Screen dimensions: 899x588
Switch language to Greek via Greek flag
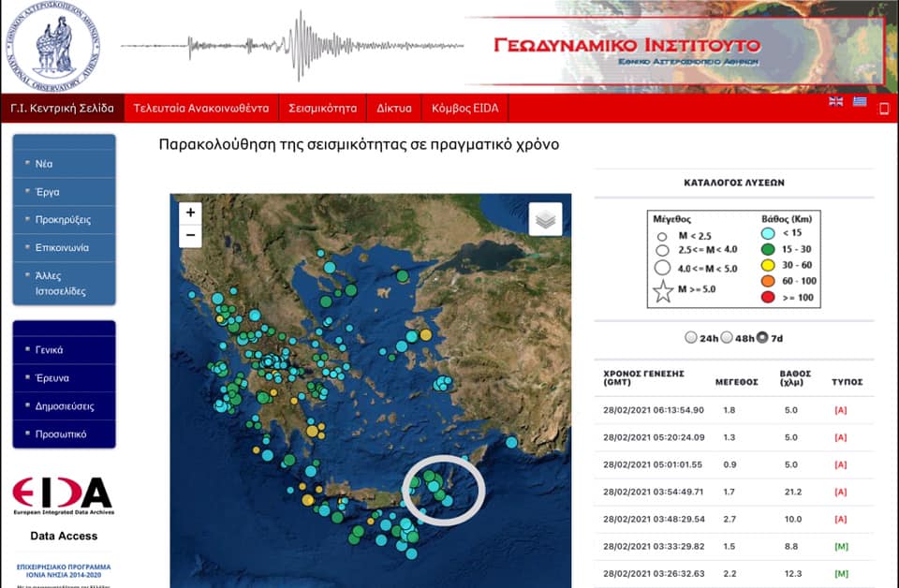859,102
